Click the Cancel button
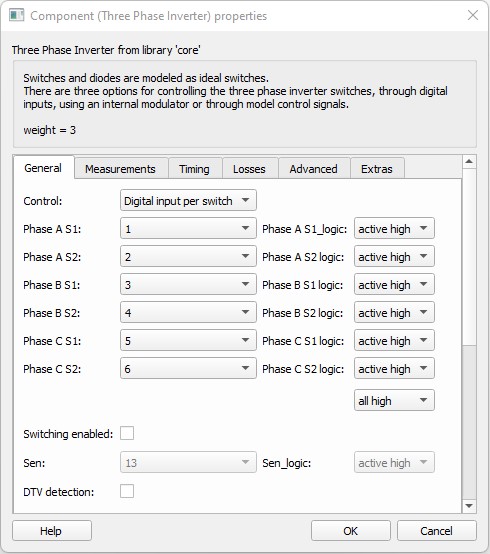The image size is (490, 554). coord(437,531)
